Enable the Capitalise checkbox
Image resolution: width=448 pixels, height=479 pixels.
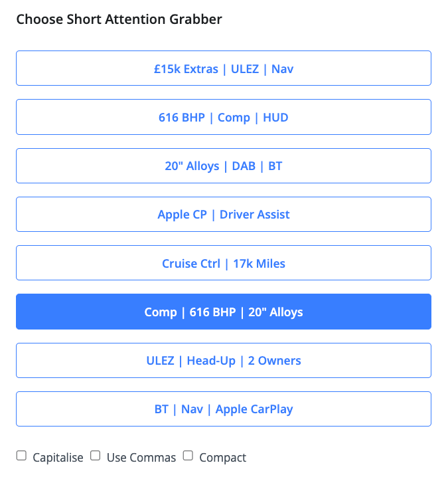click(x=21, y=456)
